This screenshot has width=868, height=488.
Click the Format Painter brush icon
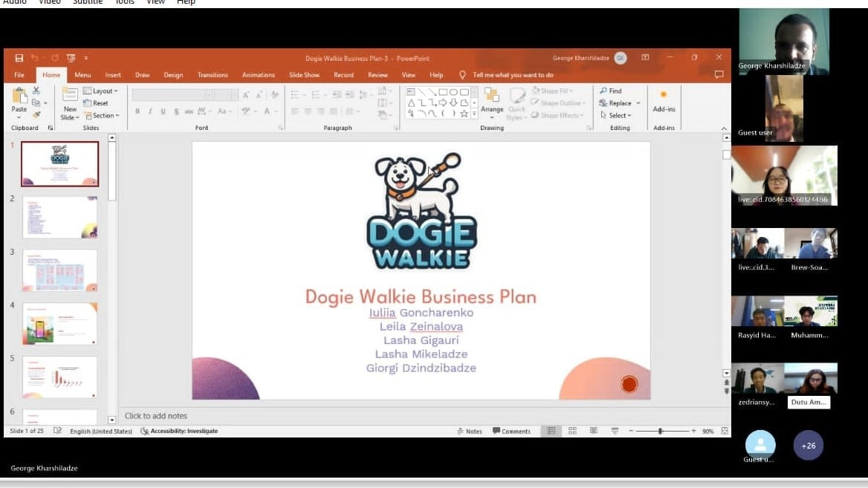[x=36, y=115]
